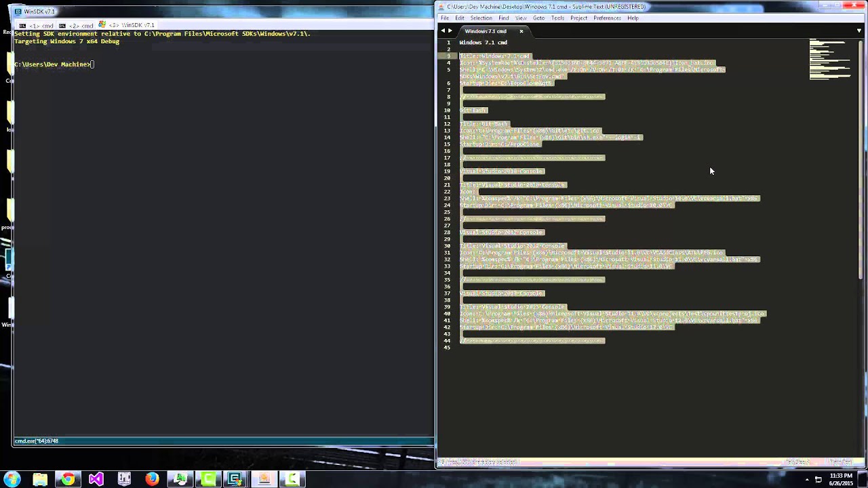Open the Windows Start menu
This screenshot has height=488, width=868.
12,479
